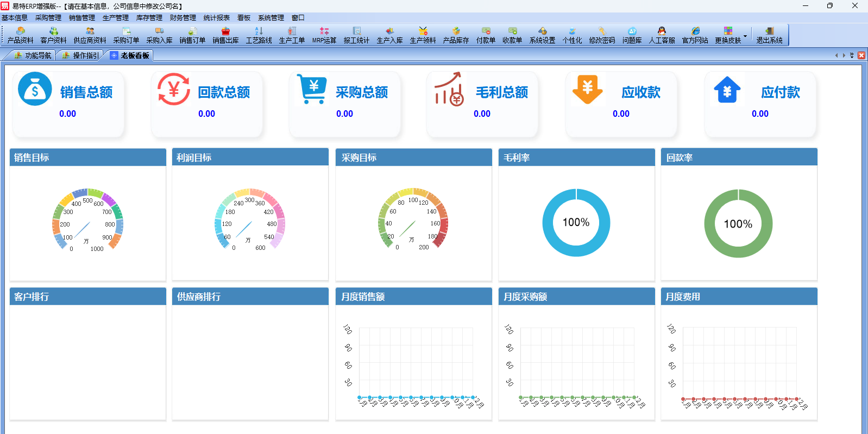Open 产品资料 from the toolbar
The width and height of the screenshot is (868, 434).
20,35
